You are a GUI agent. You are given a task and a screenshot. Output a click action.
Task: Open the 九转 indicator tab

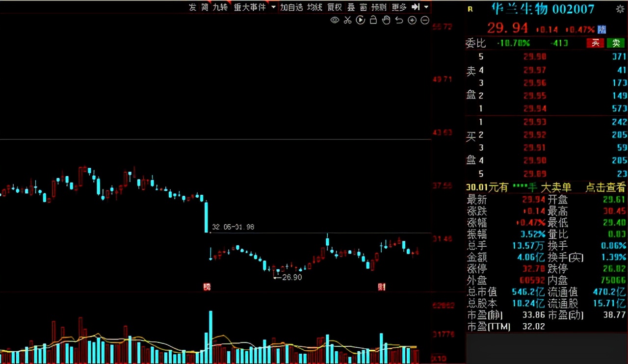pos(220,7)
